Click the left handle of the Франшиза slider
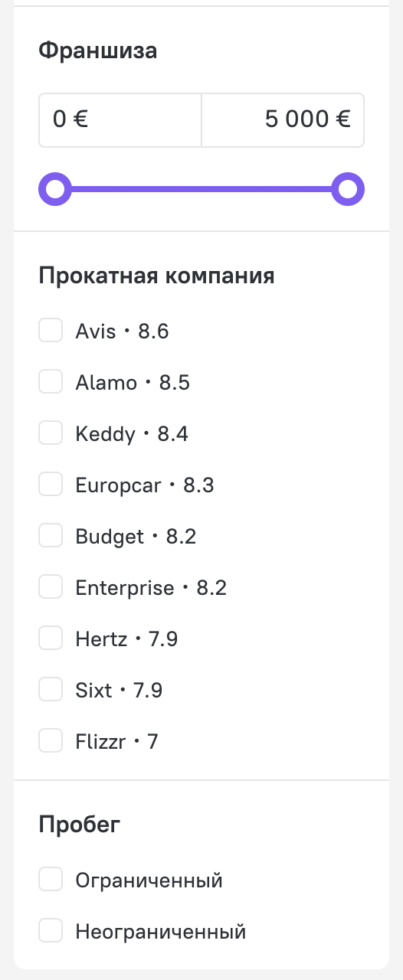The image size is (403, 980). 55,189
